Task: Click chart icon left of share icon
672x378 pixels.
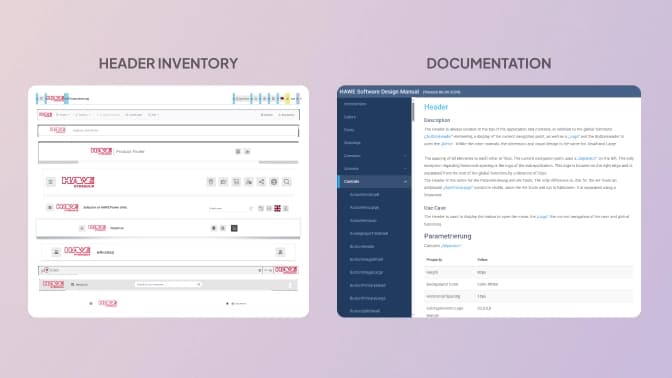Action: click(249, 182)
